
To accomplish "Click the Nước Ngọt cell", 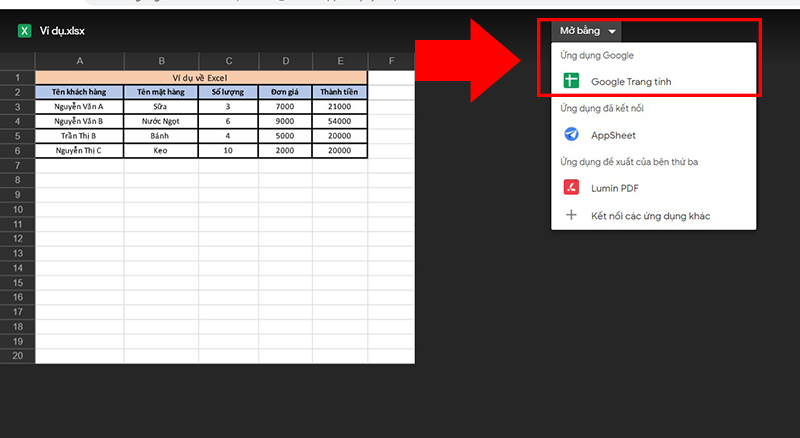I will tap(161, 121).
